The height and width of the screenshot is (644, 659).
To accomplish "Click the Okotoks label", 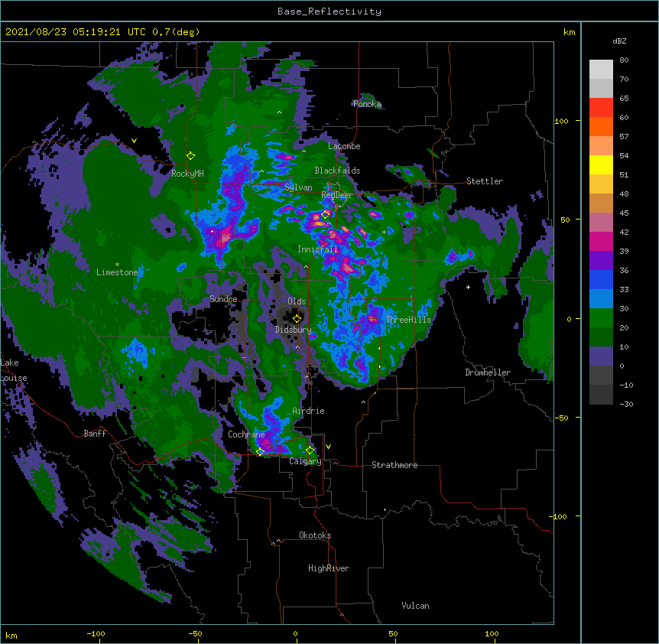I will pos(315,535).
